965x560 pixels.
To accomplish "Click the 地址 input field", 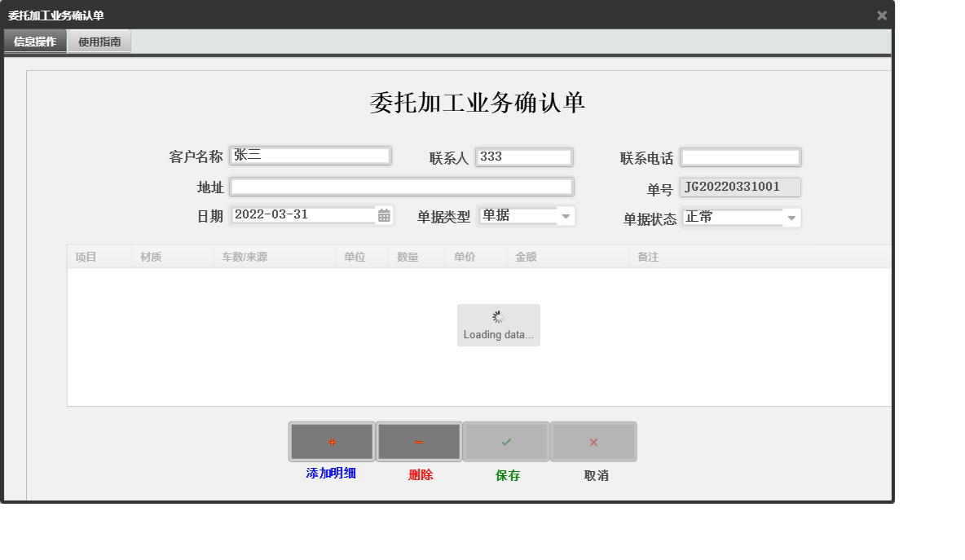I will [x=402, y=186].
